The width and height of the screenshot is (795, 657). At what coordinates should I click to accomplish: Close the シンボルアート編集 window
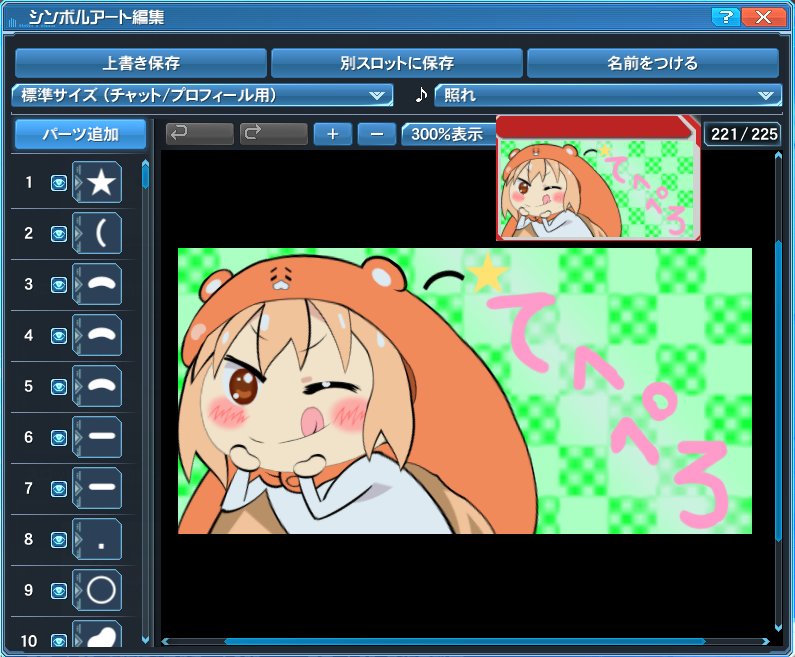pyautogui.click(x=763, y=17)
